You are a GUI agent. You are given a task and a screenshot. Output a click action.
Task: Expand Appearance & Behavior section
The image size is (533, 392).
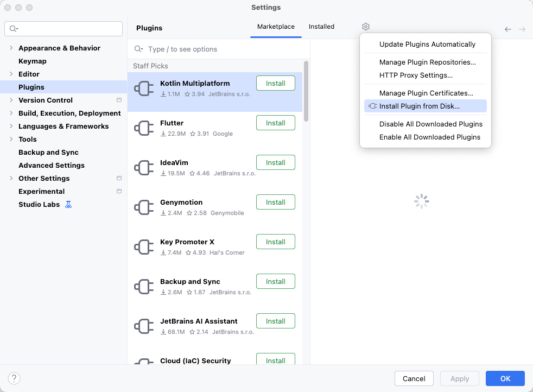pos(11,48)
